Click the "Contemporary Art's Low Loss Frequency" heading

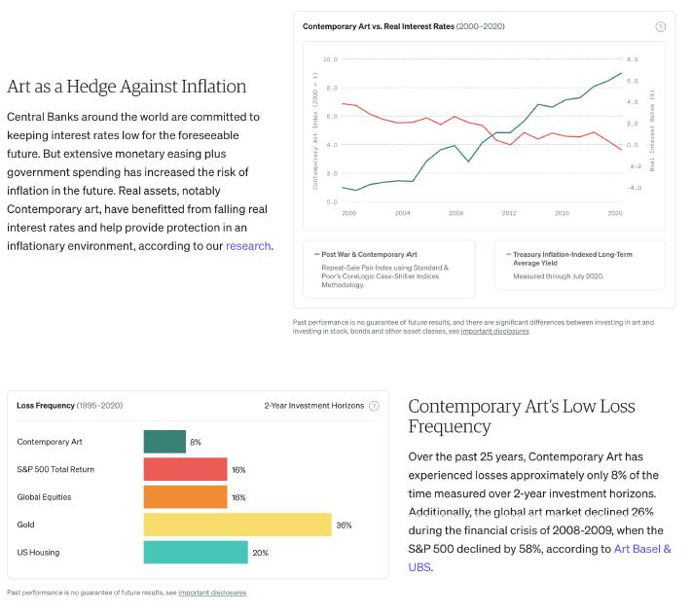pos(521,417)
